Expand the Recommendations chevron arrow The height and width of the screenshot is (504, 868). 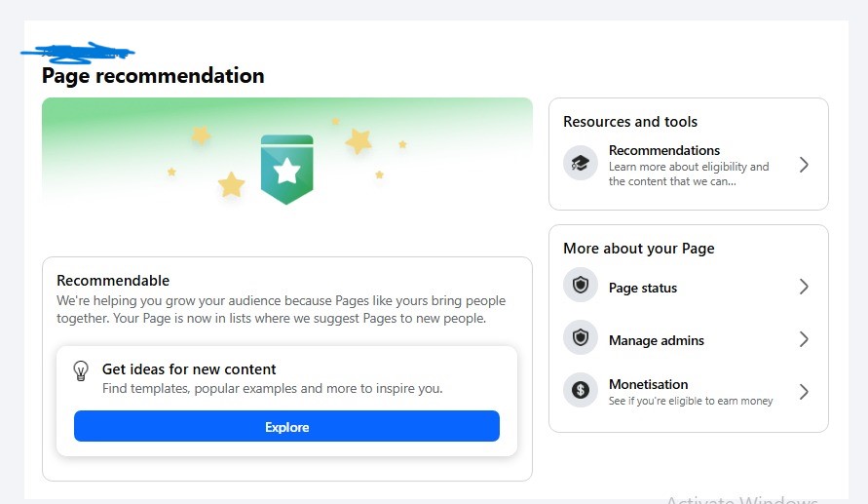point(804,165)
